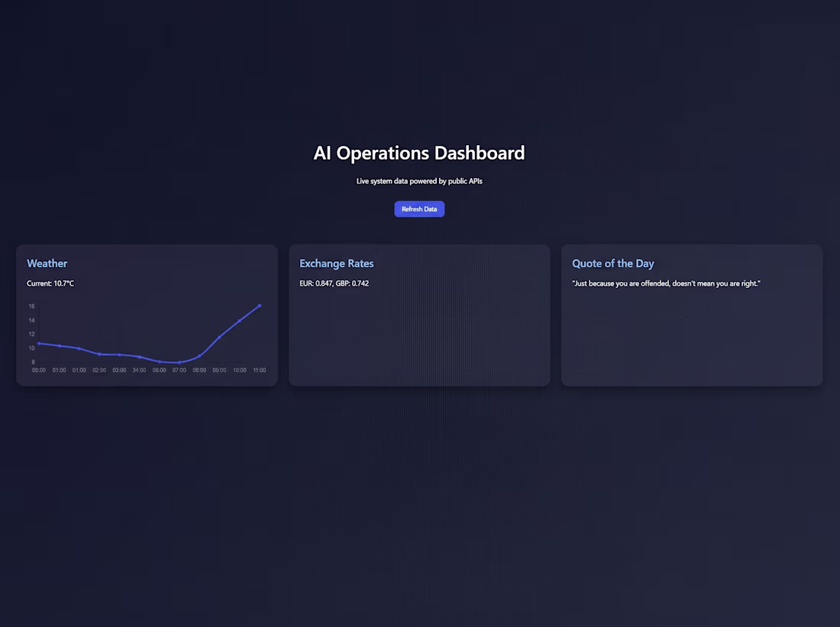This screenshot has width=840, height=627.
Task: Click the 07:00 x-axis label
Action: point(179,370)
